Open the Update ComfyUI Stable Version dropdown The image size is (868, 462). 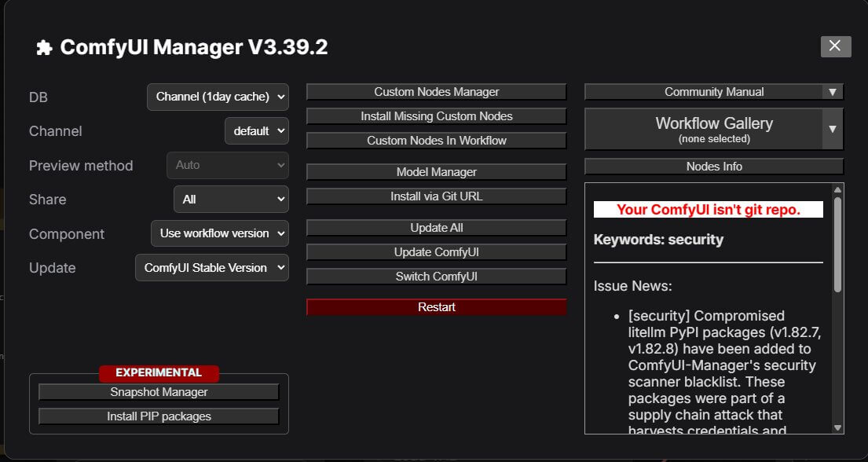tap(212, 268)
